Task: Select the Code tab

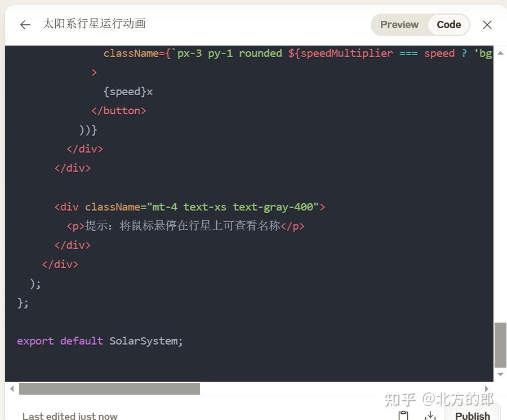Action: 449,25
